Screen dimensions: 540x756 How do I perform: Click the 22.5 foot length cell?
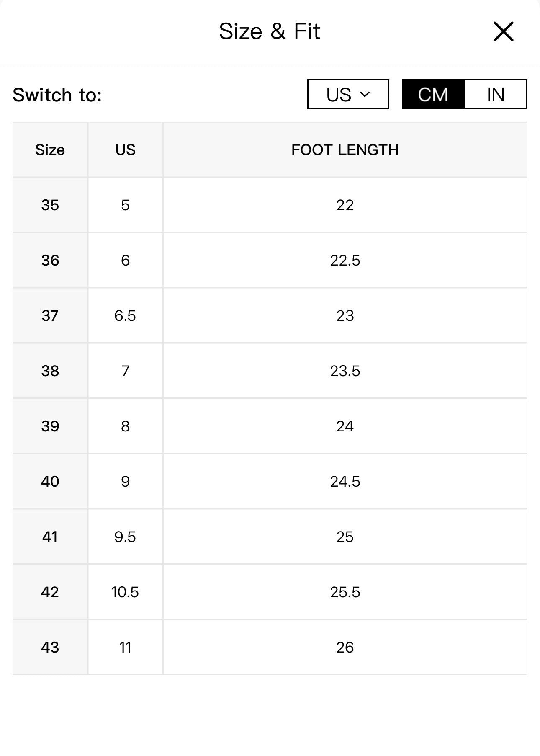[x=345, y=260]
